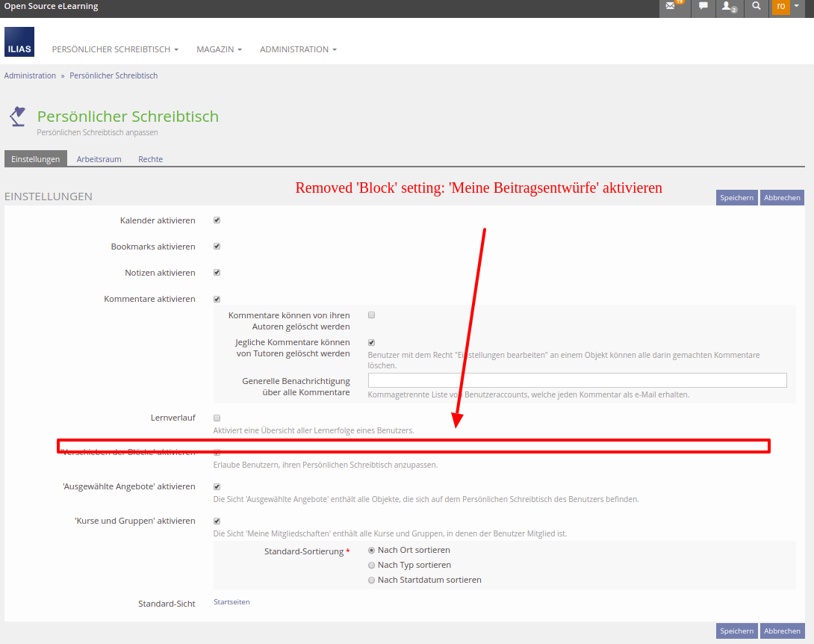Click the 'Generelle Benachrichtigung' text field
This screenshot has height=644, width=814.
coord(577,380)
